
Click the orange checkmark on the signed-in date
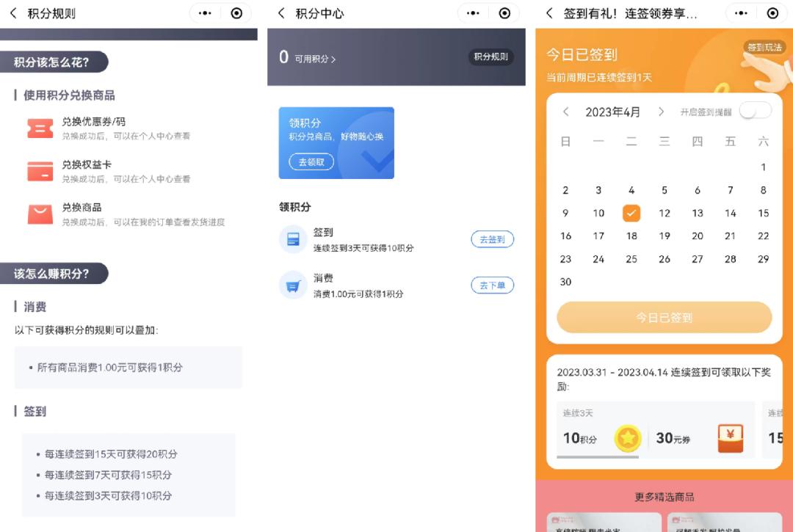point(631,213)
